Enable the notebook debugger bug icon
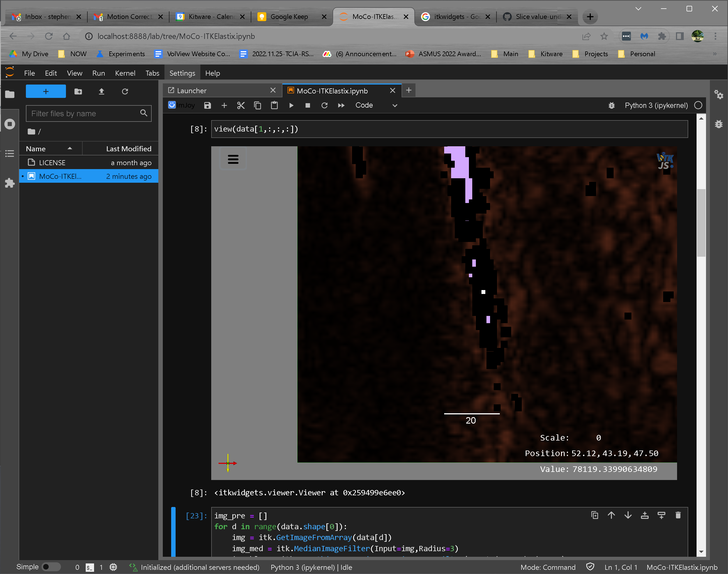The width and height of the screenshot is (728, 574). click(x=611, y=105)
